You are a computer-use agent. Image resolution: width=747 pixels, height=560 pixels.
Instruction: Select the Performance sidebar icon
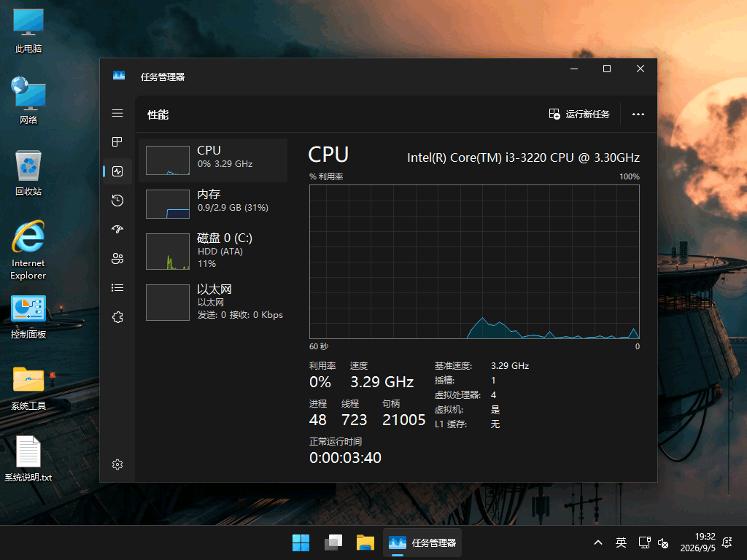[117, 171]
